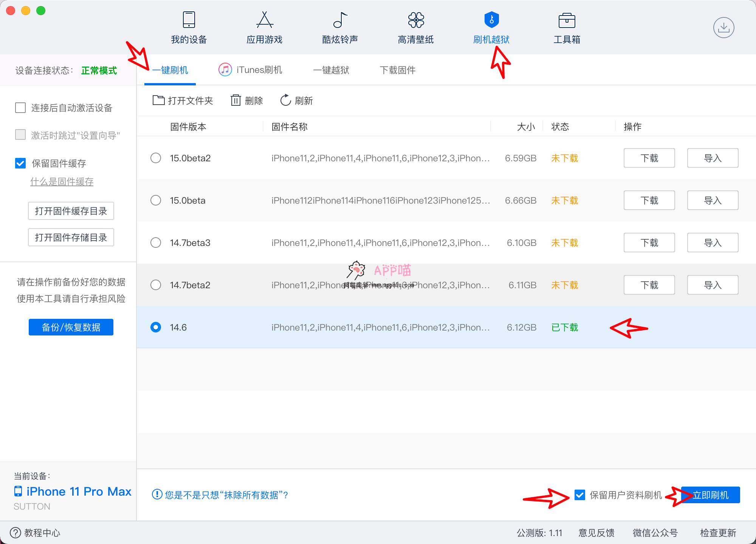Select the 15.0beta2 firmware radio button
This screenshot has height=544, width=756.
pyautogui.click(x=156, y=158)
